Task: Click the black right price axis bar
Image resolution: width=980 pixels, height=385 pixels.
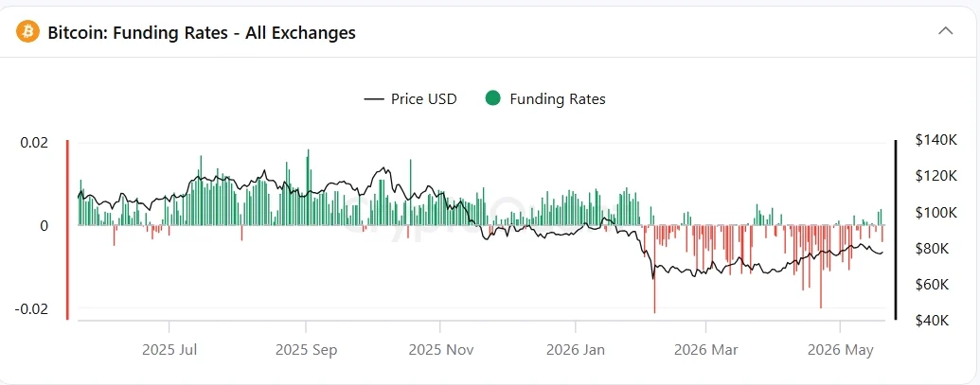Action: (896, 230)
